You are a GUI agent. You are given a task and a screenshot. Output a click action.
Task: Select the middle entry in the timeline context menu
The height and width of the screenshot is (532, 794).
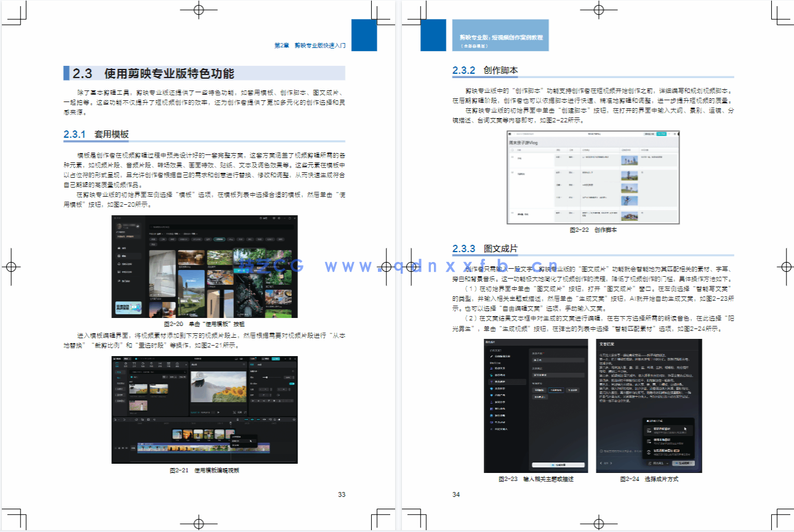(x=243, y=441)
